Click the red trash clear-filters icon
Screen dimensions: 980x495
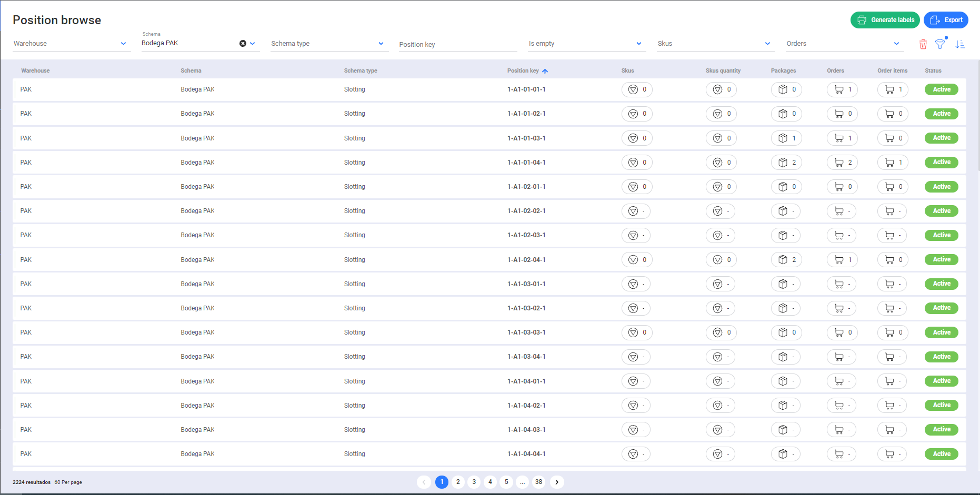(923, 44)
